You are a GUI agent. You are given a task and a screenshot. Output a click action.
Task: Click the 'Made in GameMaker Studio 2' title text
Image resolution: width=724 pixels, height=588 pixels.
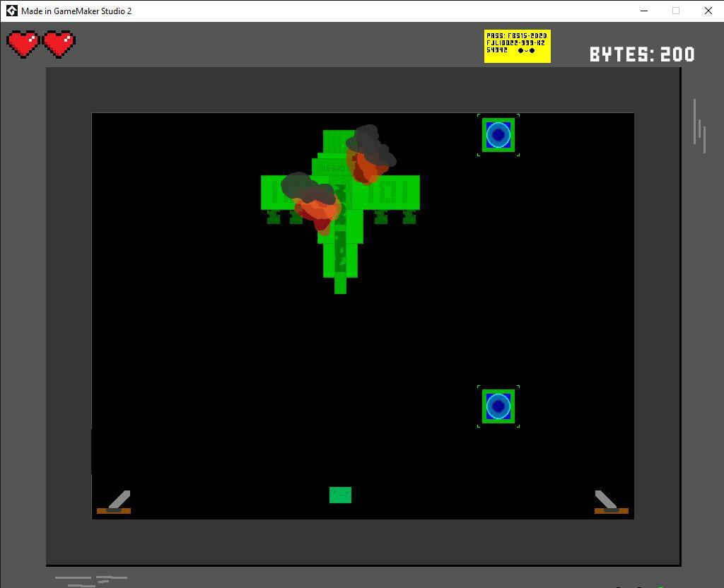[76, 11]
